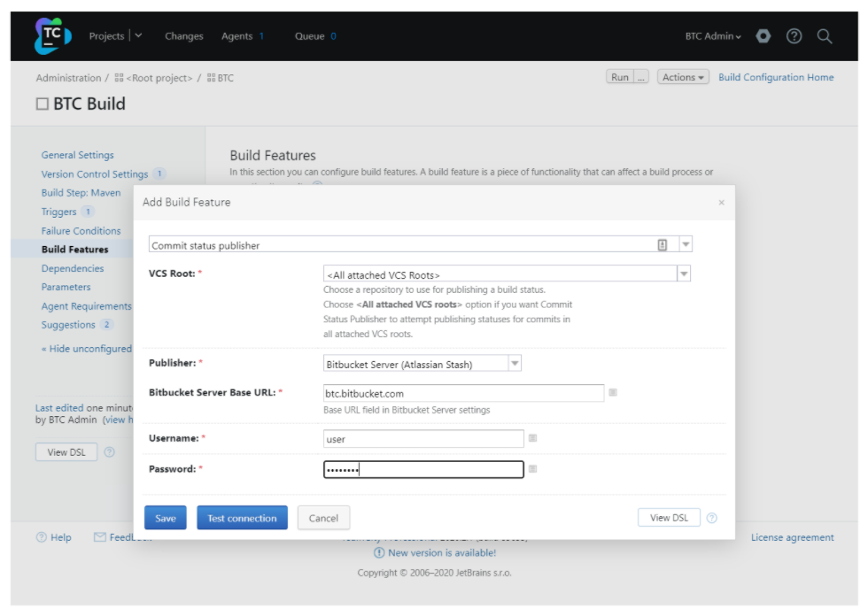
Task: Close the Add Build Feature dialog
Action: (721, 203)
